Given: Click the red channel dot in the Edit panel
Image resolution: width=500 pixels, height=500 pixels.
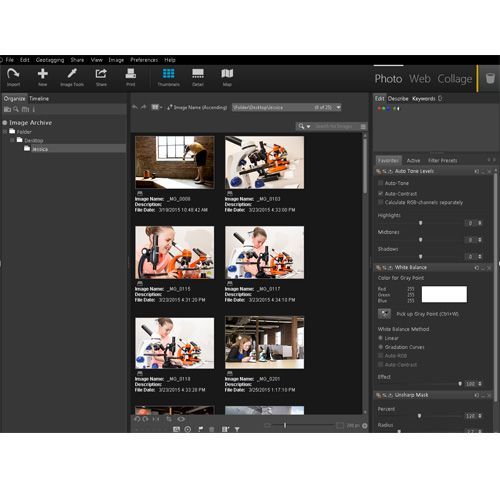Looking at the screenshot, I should (x=379, y=108).
